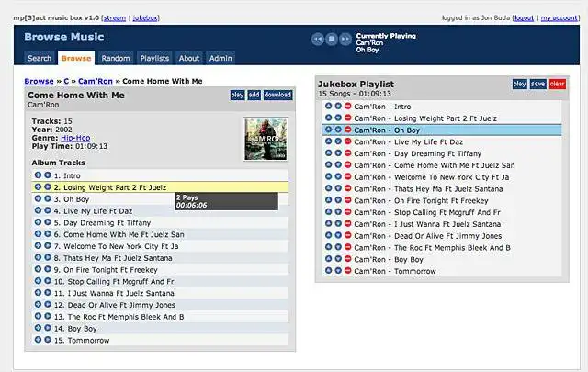588x372 pixels.
Task: Add track 5. Day Dreaming Ft Tiffany
Action: [x=38, y=222]
